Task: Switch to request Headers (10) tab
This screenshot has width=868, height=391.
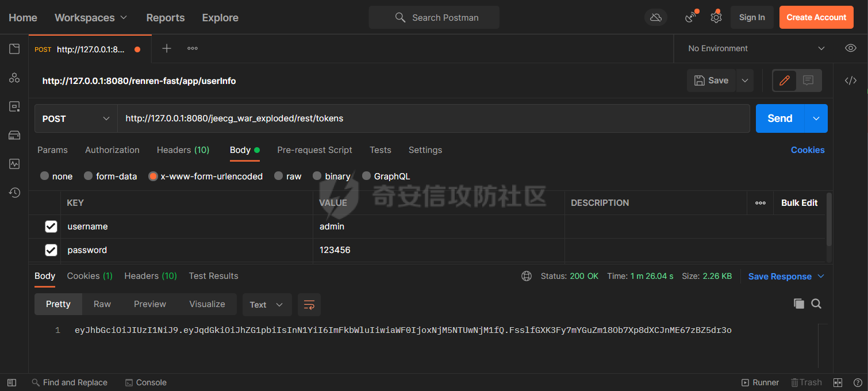Action: pyautogui.click(x=183, y=150)
